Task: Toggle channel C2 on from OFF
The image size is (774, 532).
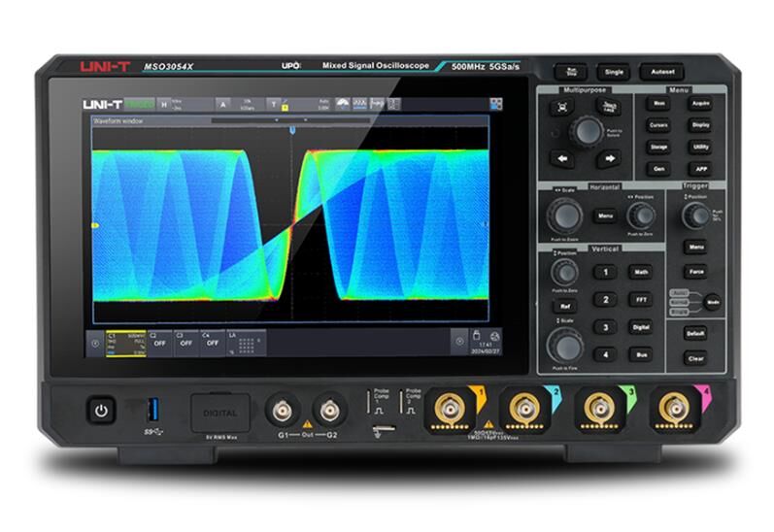Action: pyautogui.click(x=158, y=342)
